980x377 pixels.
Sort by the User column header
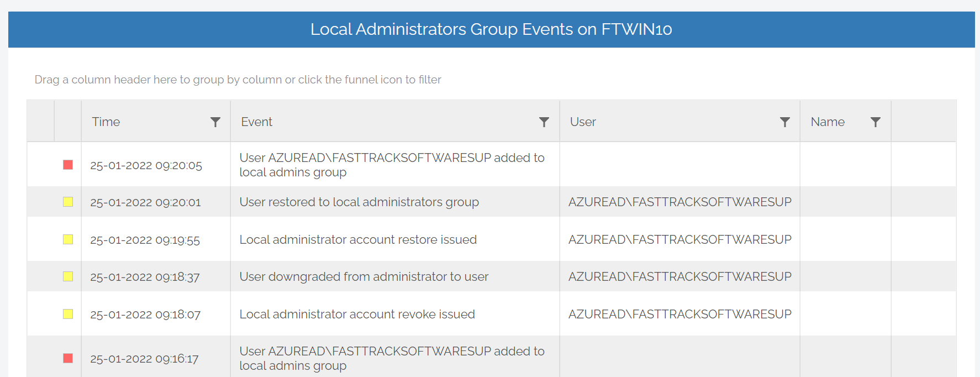coord(583,122)
